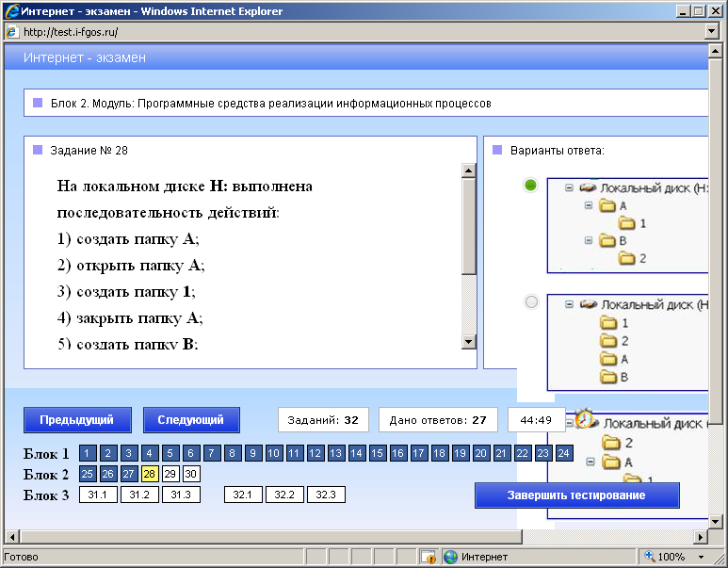This screenshot has height=568, width=728.
Task: Click folder 2 icon in first answer tree
Action: point(627,258)
